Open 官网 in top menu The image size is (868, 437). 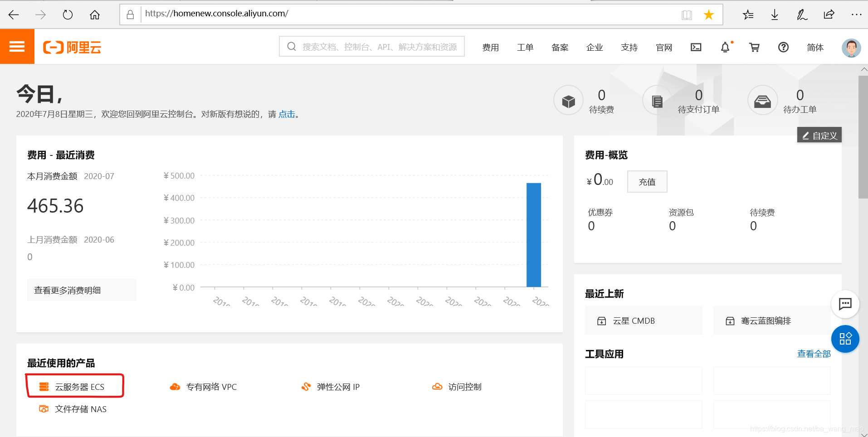pyautogui.click(x=664, y=48)
